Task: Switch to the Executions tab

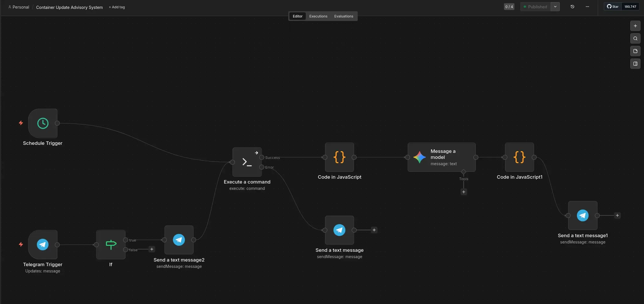Action: point(318,16)
